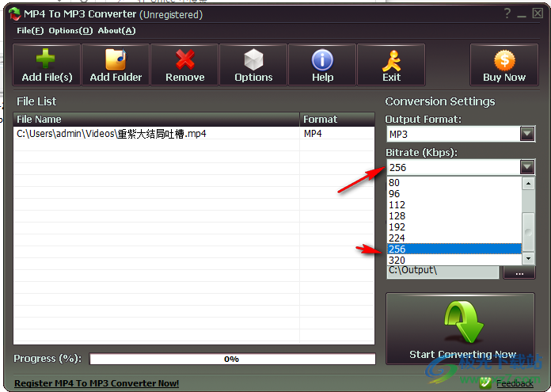
Task: Click the bitrate list scroll up arrow
Action: click(x=528, y=184)
